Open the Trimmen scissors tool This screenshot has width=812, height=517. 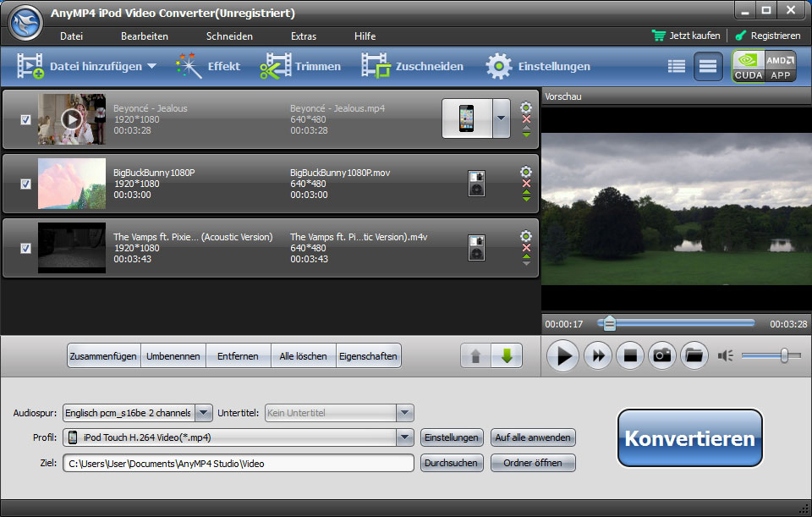click(x=276, y=66)
